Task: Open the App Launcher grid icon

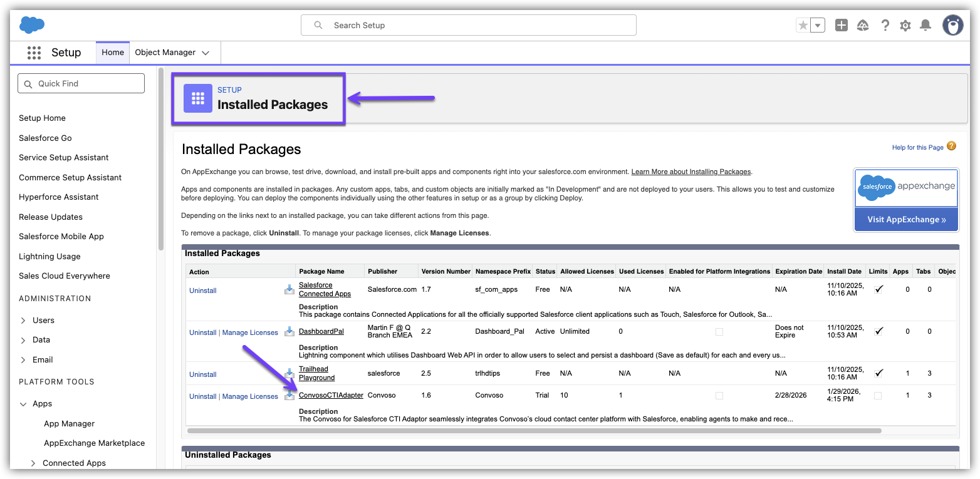Action: (x=34, y=53)
